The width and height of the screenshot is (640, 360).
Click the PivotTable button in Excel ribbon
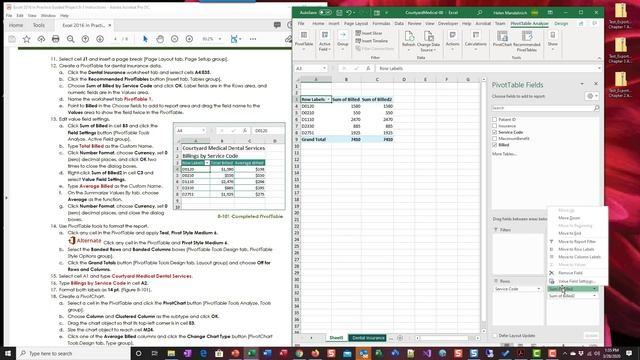point(304,40)
